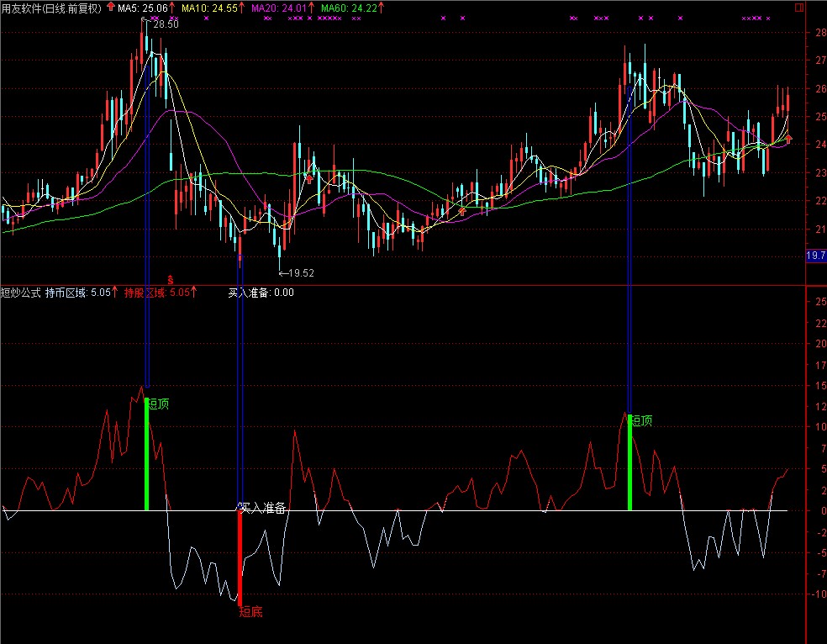Click the 28.50 high price annotation
The width and height of the screenshot is (827, 644).
[x=166, y=24]
